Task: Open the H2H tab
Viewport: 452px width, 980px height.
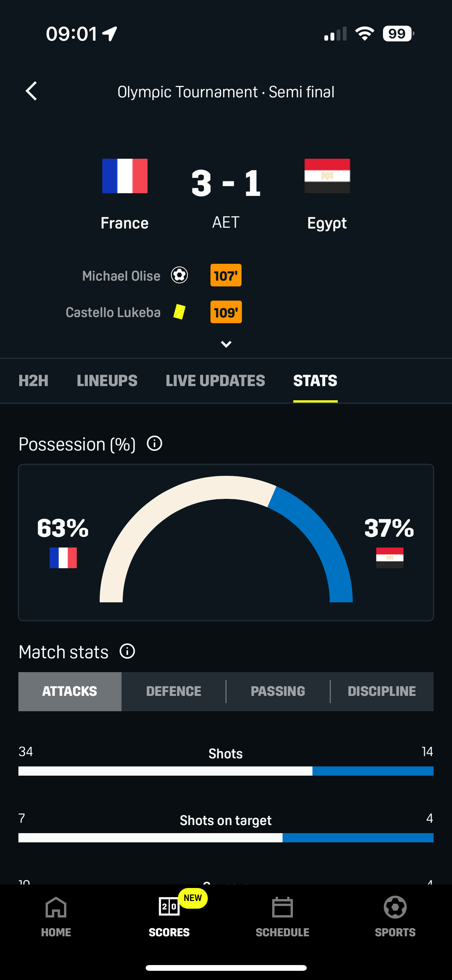Action: [x=33, y=381]
